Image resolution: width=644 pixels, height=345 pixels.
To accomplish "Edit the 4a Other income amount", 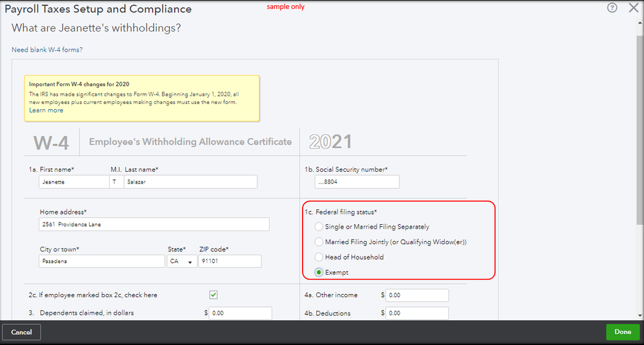I will [x=417, y=295].
